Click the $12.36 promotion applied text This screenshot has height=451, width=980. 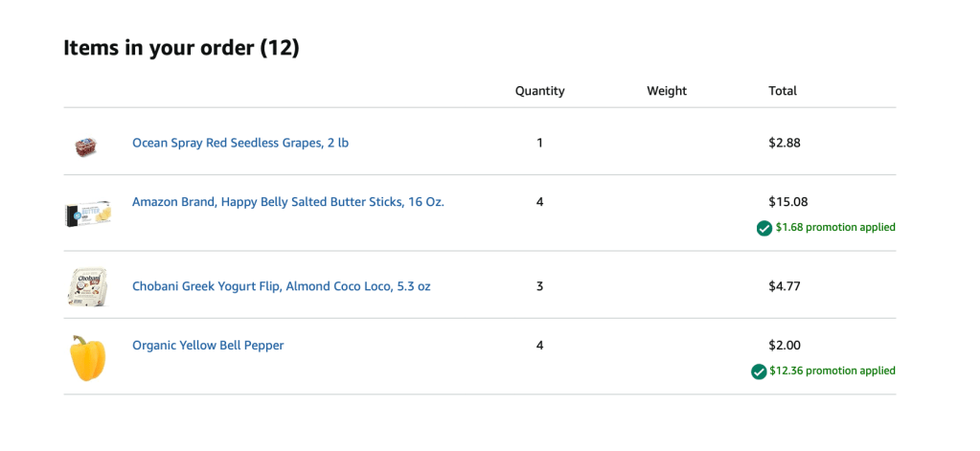[x=832, y=372]
